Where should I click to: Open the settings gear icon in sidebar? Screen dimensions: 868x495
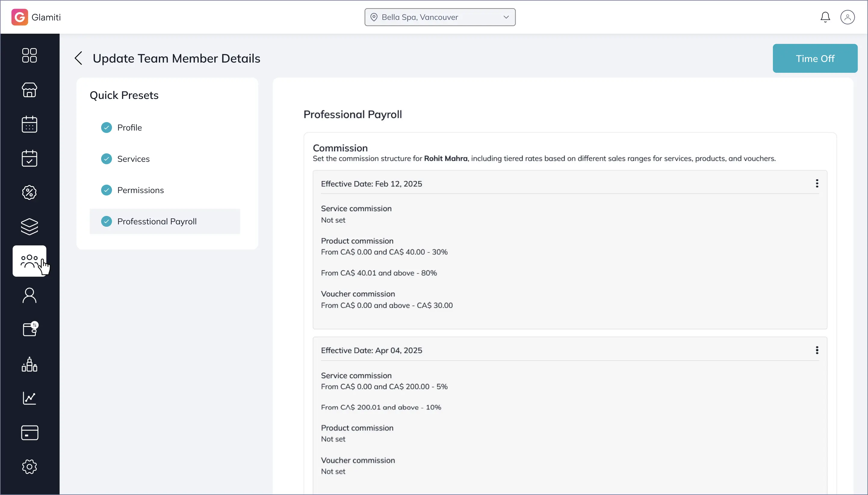click(29, 467)
